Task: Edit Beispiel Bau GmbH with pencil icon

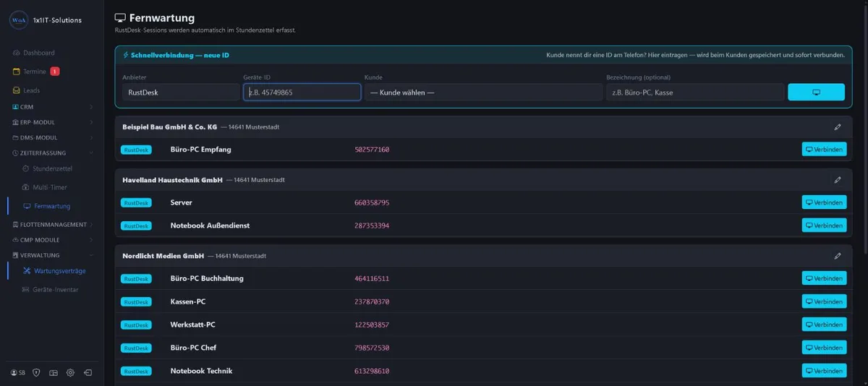Action: pos(838,127)
